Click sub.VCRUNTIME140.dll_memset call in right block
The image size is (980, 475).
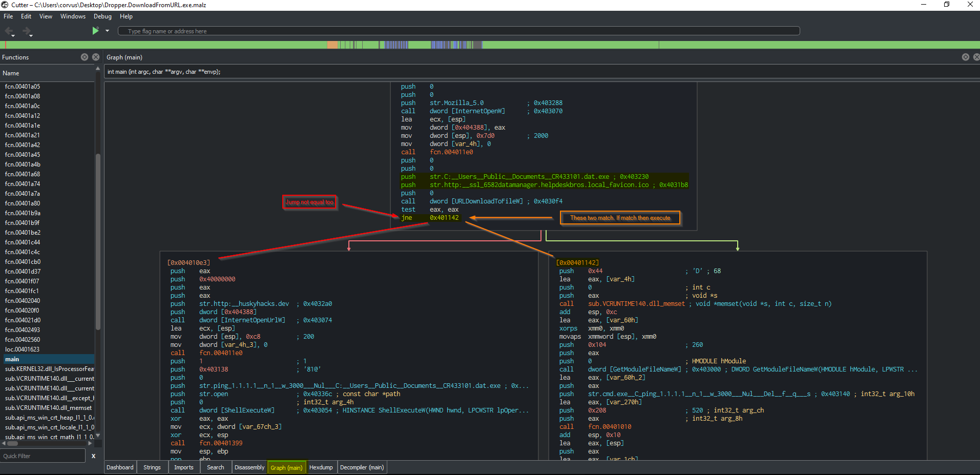click(x=636, y=304)
